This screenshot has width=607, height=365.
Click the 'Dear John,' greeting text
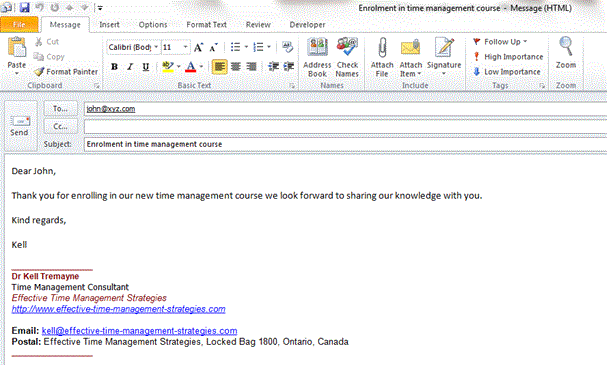pos(34,171)
